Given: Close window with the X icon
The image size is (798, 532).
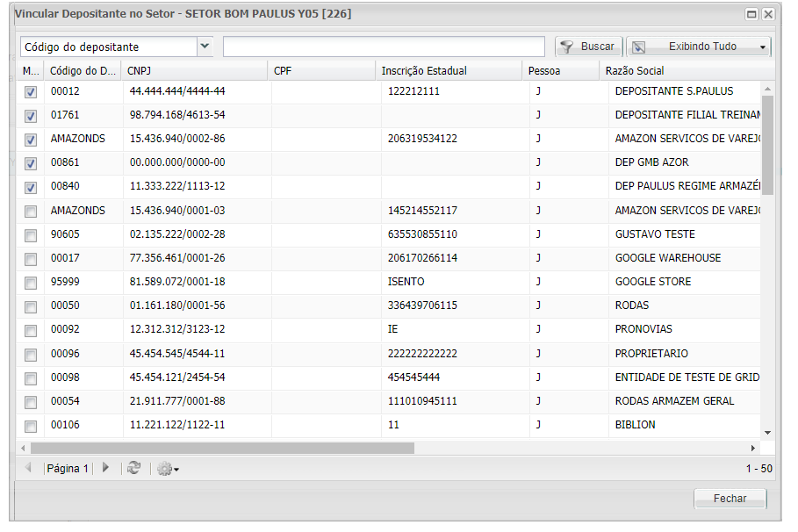Looking at the screenshot, I should [768, 14].
